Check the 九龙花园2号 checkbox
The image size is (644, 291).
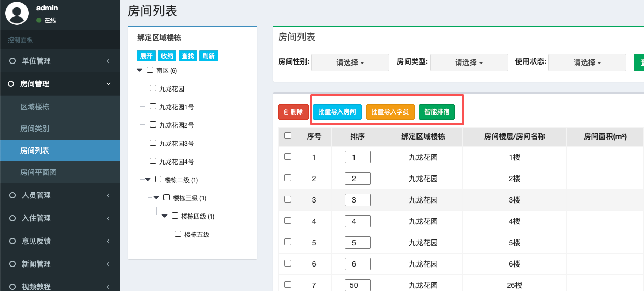153,124
